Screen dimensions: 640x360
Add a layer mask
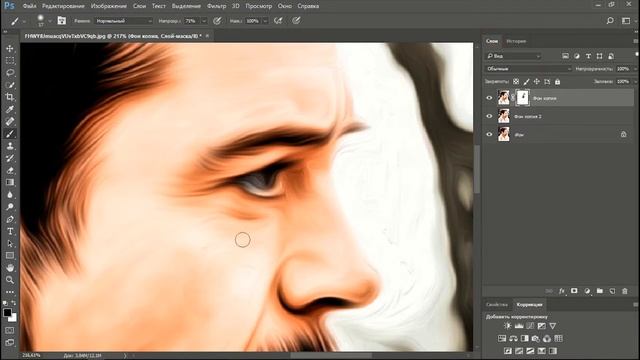pos(574,291)
